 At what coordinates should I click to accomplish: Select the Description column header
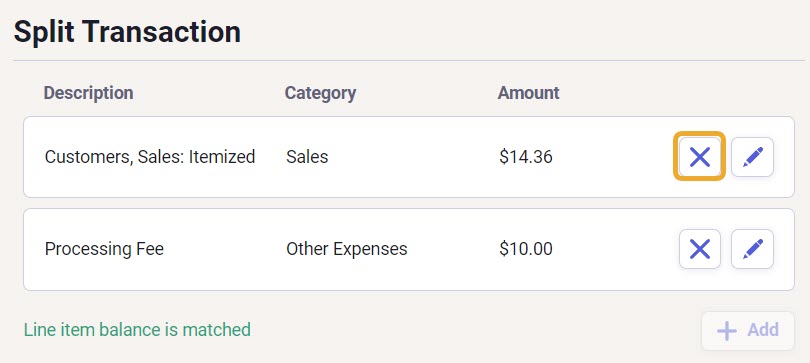point(88,93)
